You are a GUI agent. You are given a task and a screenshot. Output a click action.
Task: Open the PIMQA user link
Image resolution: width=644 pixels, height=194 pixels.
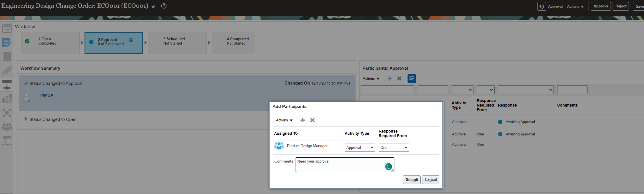coord(47,95)
